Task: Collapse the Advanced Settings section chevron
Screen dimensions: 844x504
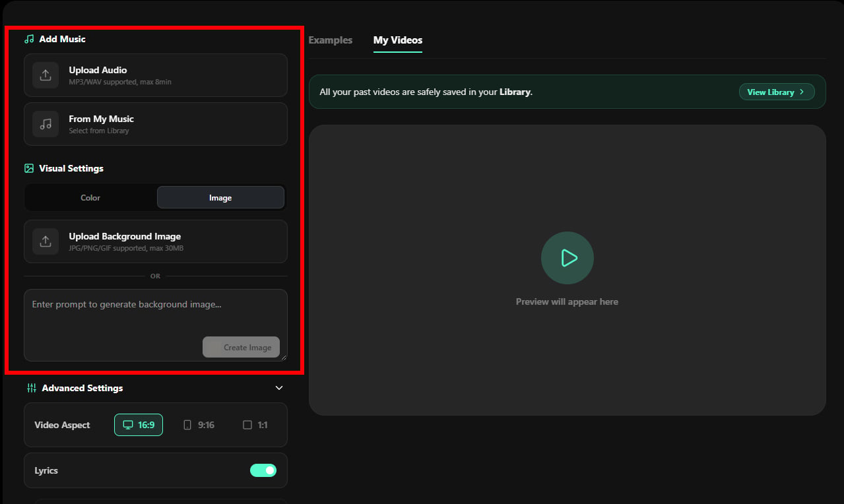Action: [279, 388]
